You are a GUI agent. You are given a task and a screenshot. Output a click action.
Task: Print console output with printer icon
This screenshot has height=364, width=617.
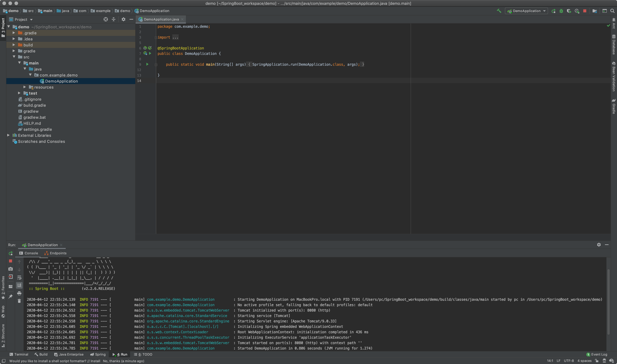pyautogui.click(x=19, y=293)
